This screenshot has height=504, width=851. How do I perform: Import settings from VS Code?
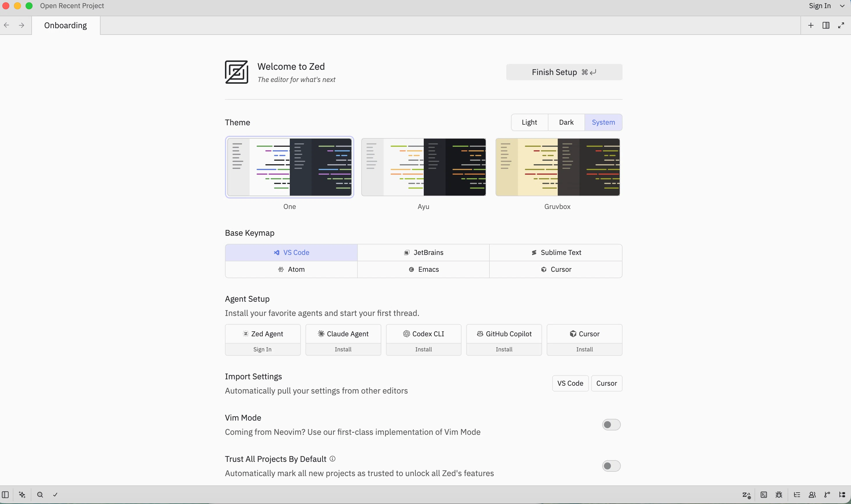pos(570,383)
